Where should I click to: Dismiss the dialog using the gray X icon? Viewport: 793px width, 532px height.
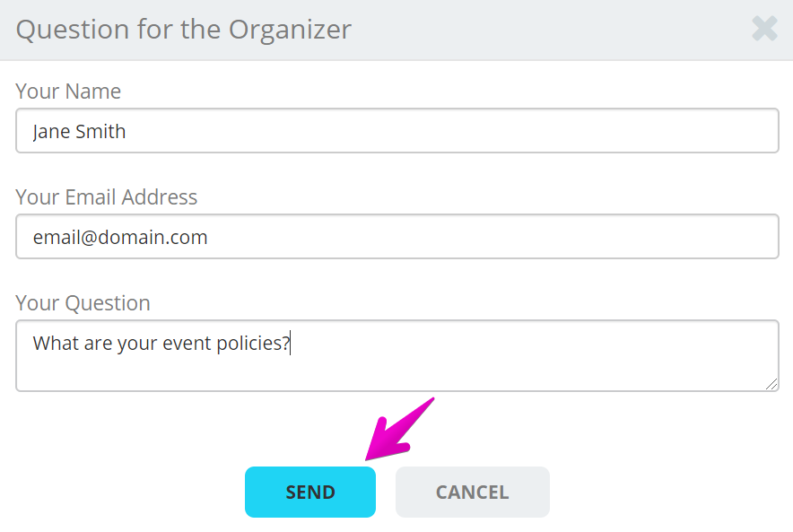764,29
